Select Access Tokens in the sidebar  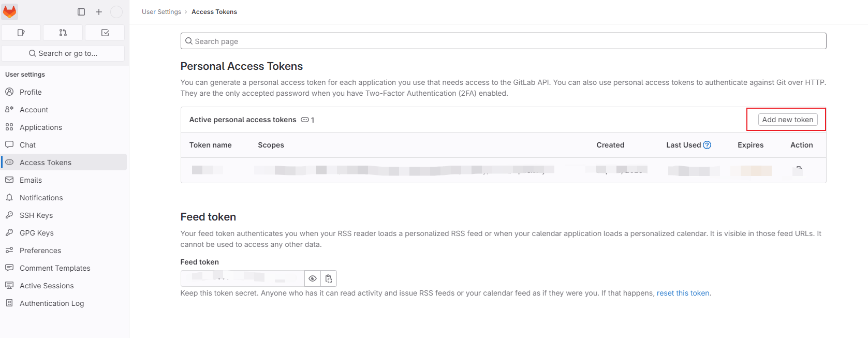[45, 162]
